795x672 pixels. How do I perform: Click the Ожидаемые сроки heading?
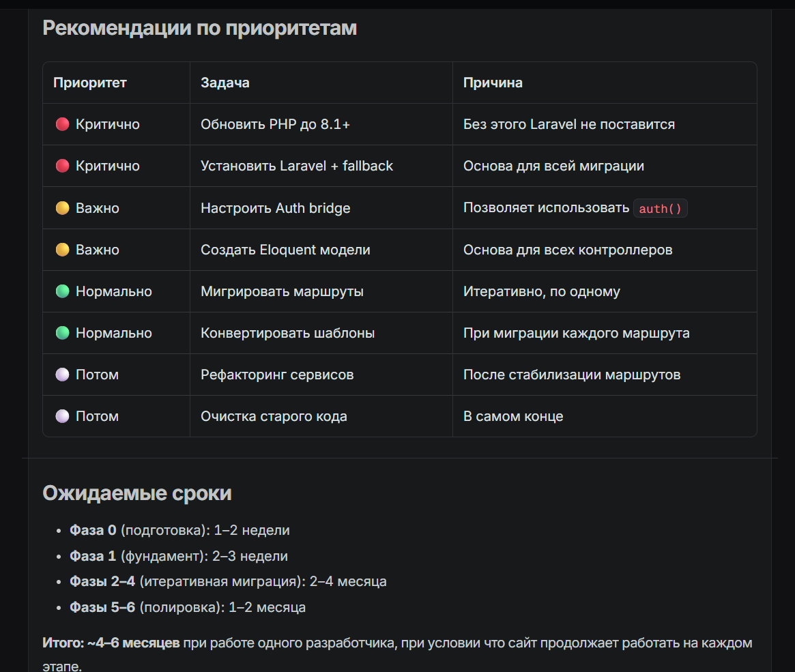click(x=136, y=493)
